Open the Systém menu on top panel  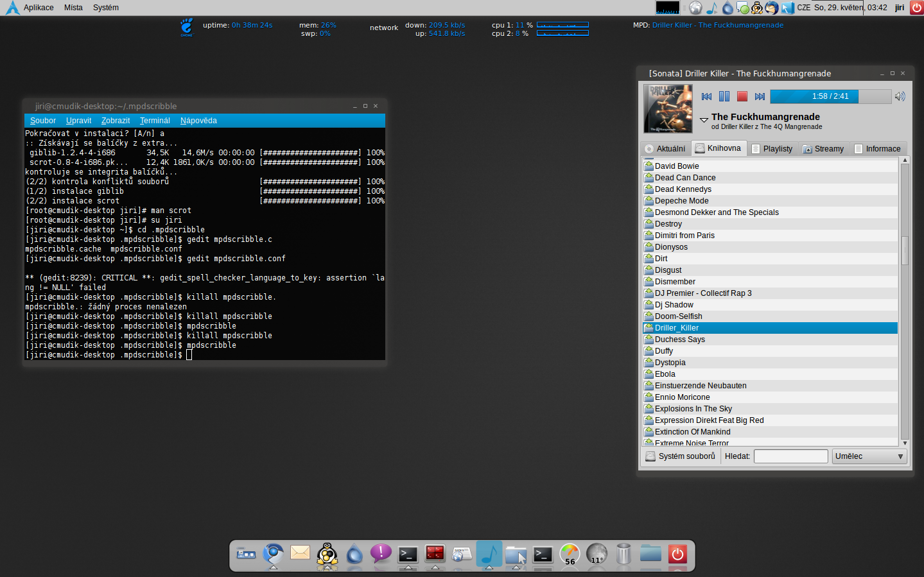[106, 8]
